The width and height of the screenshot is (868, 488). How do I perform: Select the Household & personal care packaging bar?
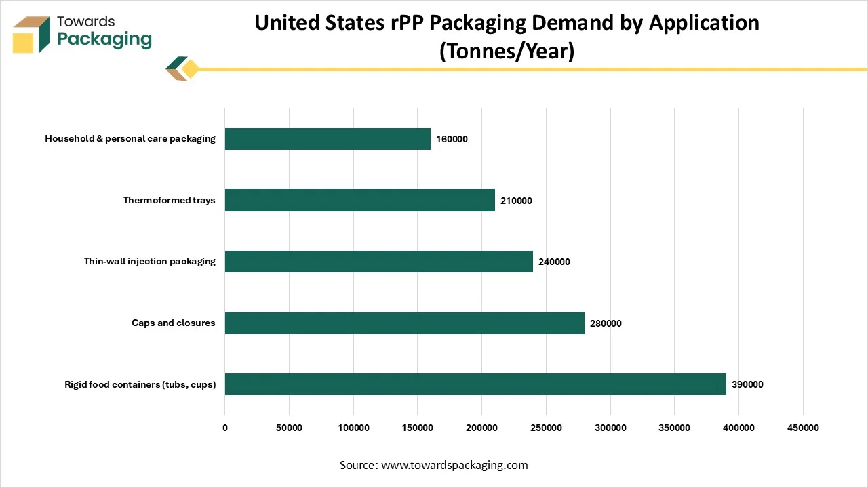point(328,138)
